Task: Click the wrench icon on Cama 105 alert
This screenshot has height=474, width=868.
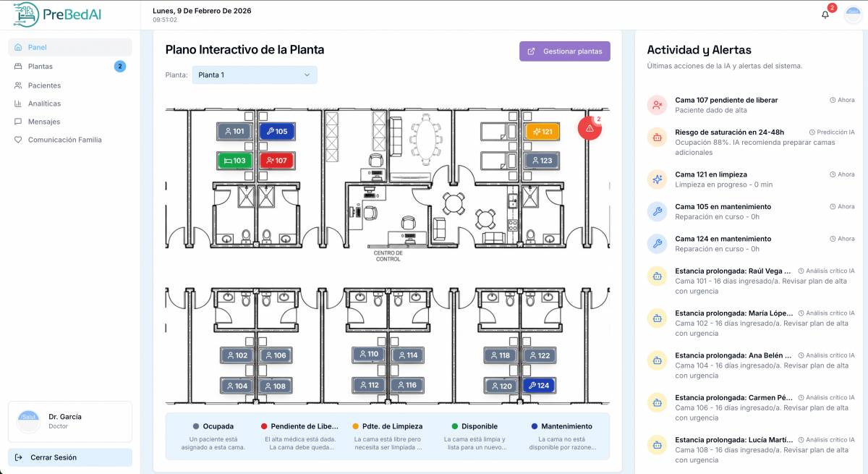Action: tap(657, 211)
